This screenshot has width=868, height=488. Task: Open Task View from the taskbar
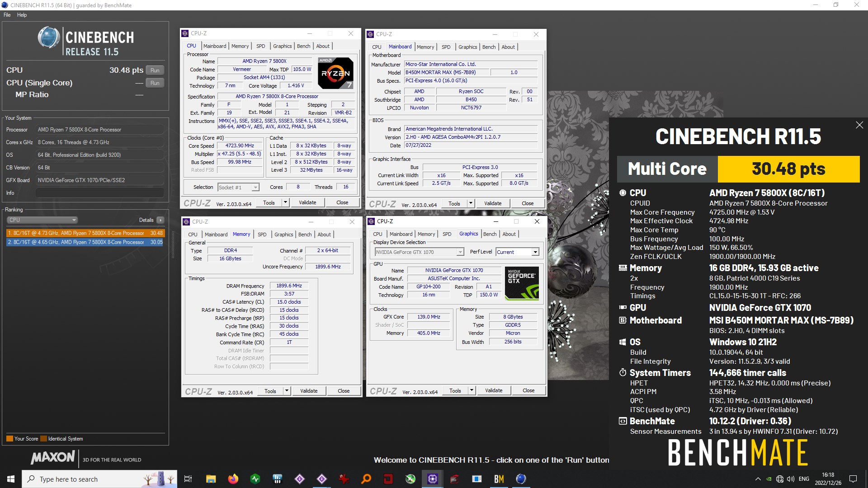click(188, 479)
